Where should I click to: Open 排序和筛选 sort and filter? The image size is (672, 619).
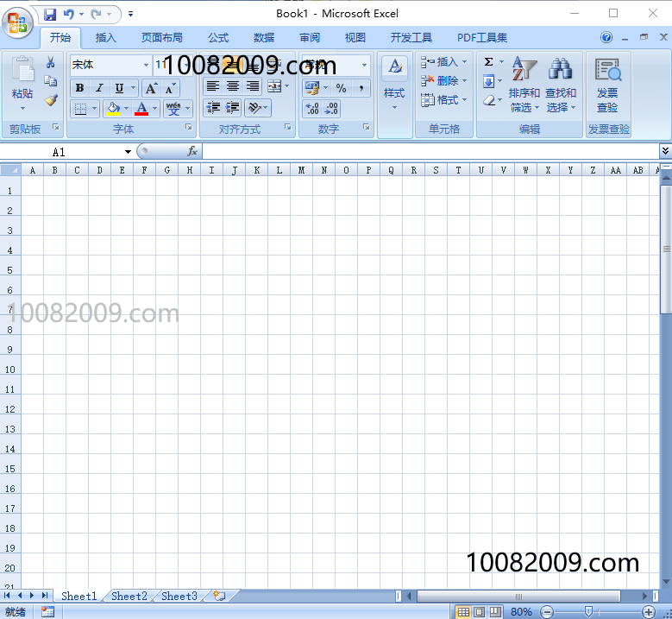[524, 85]
